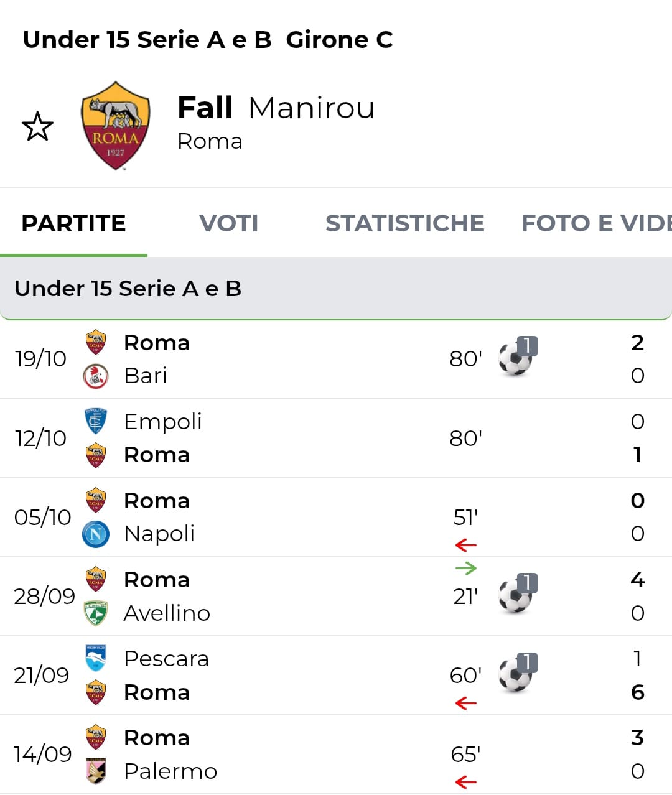Click the Under 15 Serie A e B section header
The height and width of the screenshot is (795, 672).
pos(128,289)
